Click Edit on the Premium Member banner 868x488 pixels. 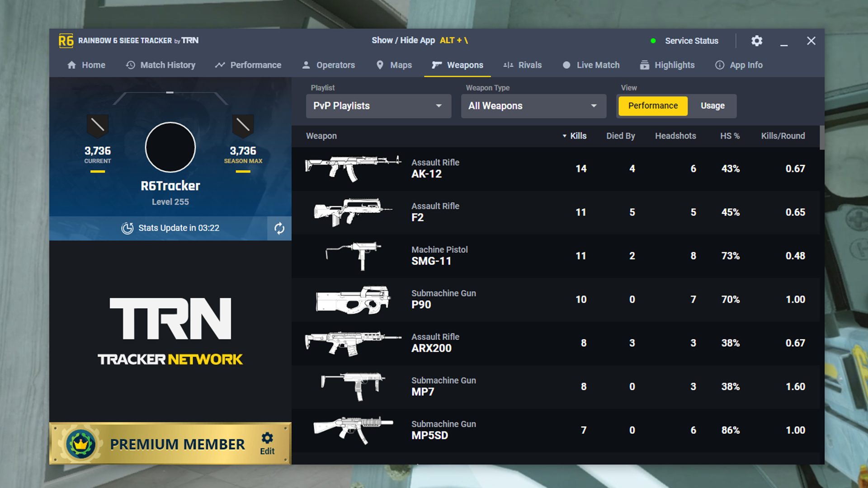[x=267, y=444]
